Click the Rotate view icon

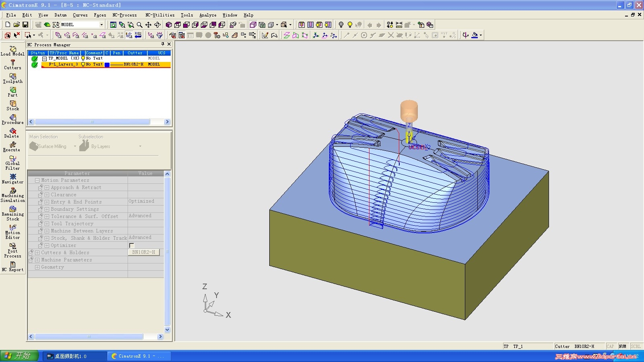coord(157,25)
